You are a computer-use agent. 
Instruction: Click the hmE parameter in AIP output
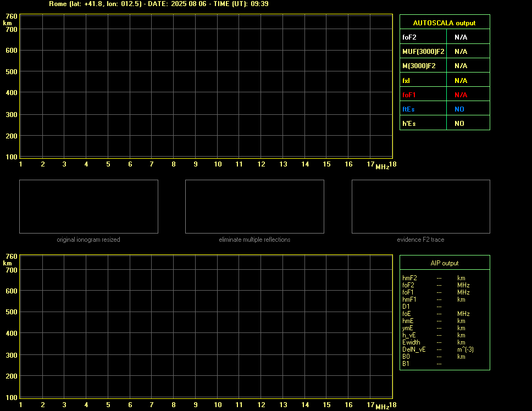[408, 321]
